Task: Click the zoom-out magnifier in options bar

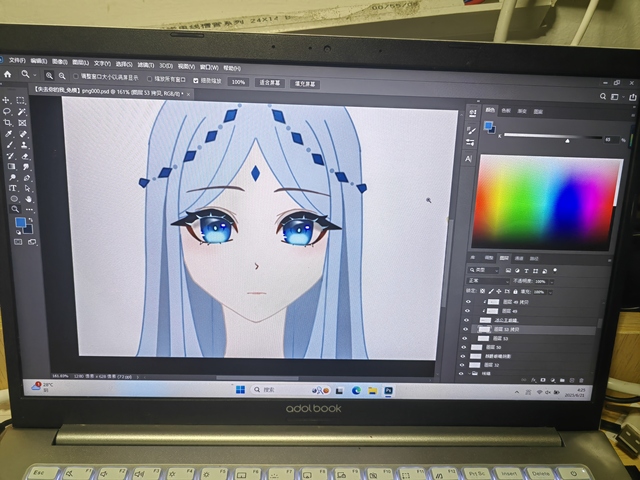Action: [x=63, y=76]
